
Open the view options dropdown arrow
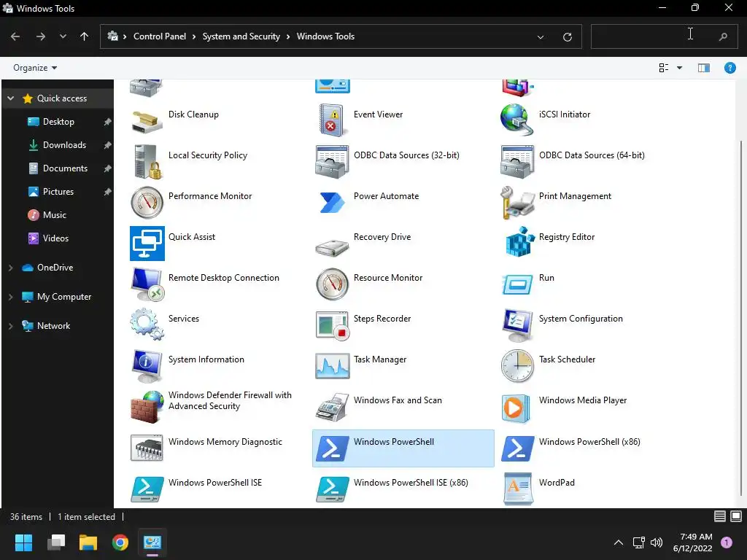tap(679, 68)
